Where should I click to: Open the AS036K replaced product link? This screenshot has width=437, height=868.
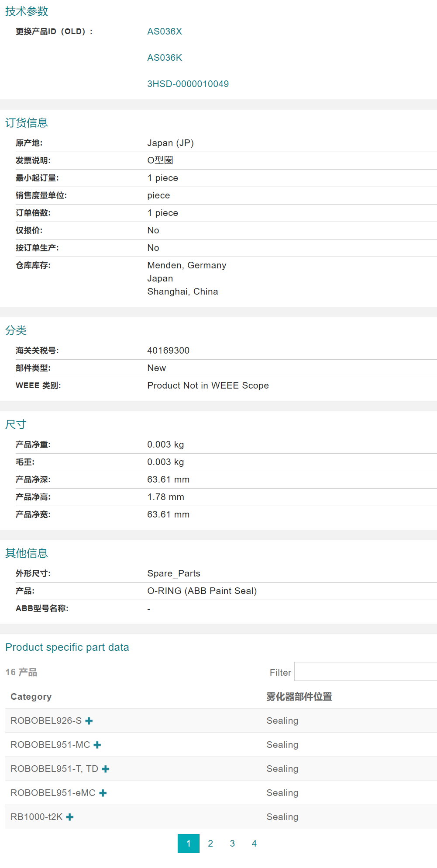[165, 58]
